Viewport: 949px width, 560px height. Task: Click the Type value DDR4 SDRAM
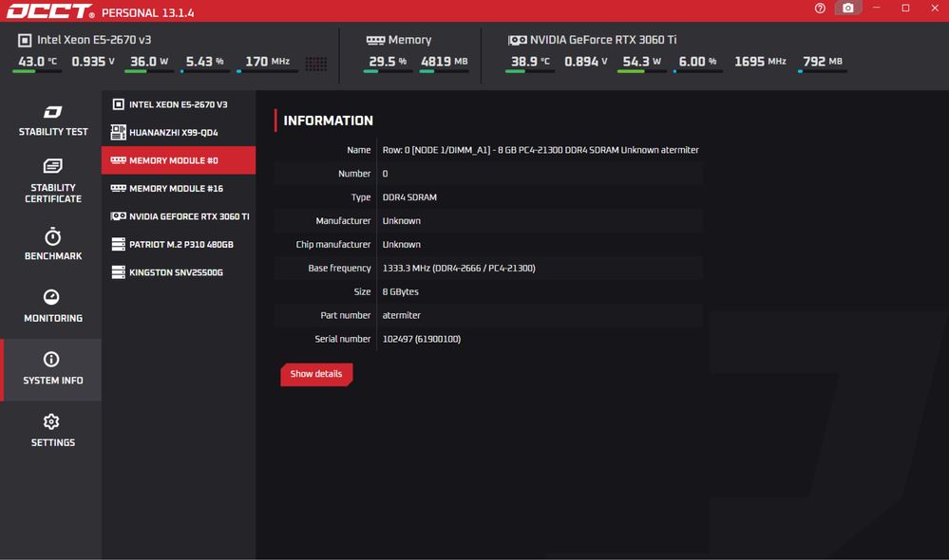pyautogui.click(x=409, y=197)
